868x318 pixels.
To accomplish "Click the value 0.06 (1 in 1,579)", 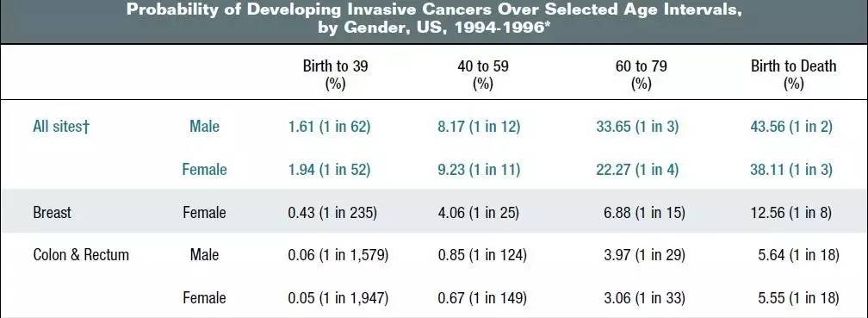I will click(x=338, y=255).
